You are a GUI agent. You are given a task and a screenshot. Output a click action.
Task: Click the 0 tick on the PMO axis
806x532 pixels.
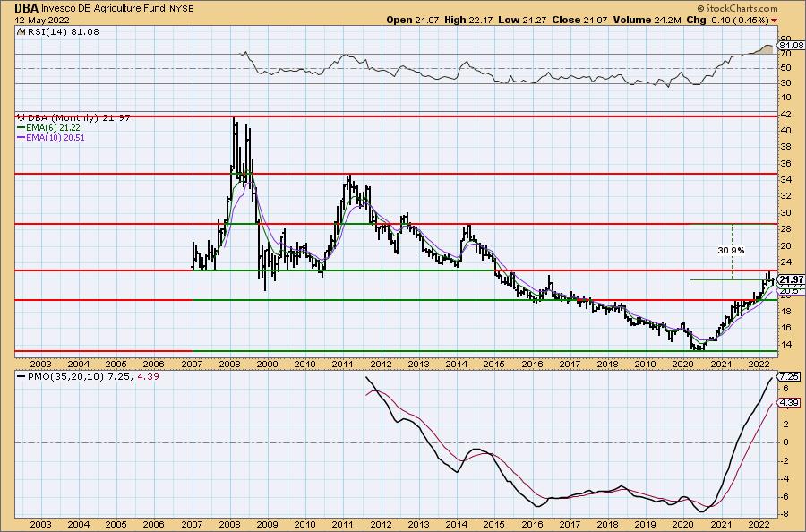coord(786,442)
